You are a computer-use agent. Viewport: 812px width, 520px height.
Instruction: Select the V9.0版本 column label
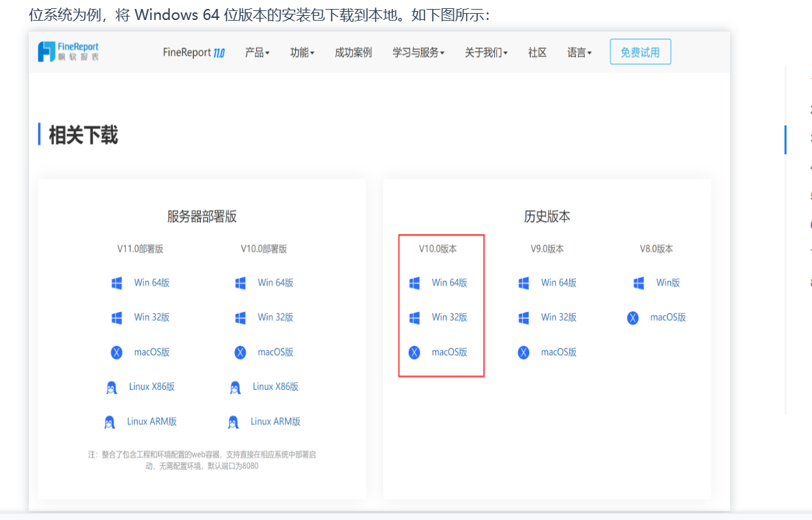(x=547, y=249)
